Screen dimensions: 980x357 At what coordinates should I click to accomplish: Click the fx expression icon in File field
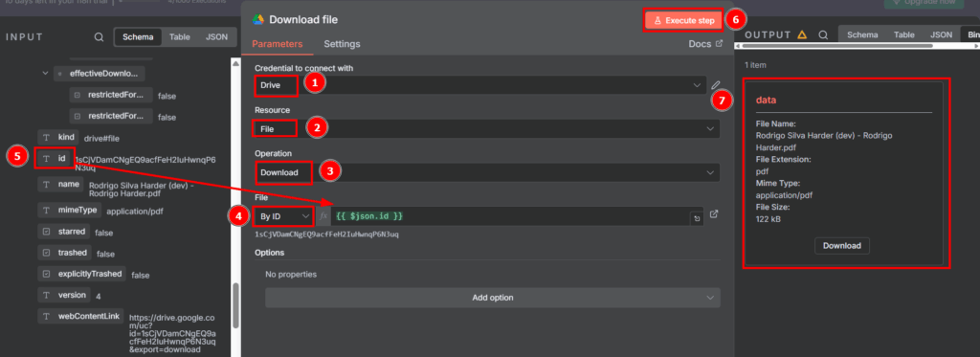(323, 216)
